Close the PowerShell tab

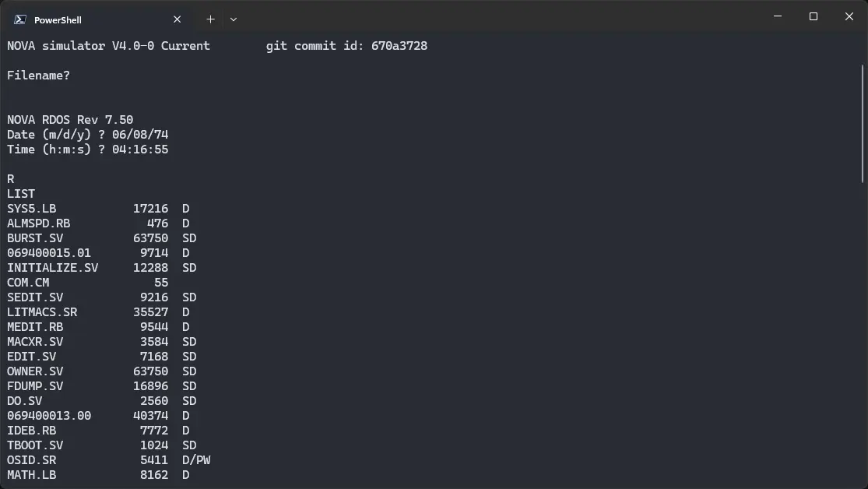tap(177, 18)
